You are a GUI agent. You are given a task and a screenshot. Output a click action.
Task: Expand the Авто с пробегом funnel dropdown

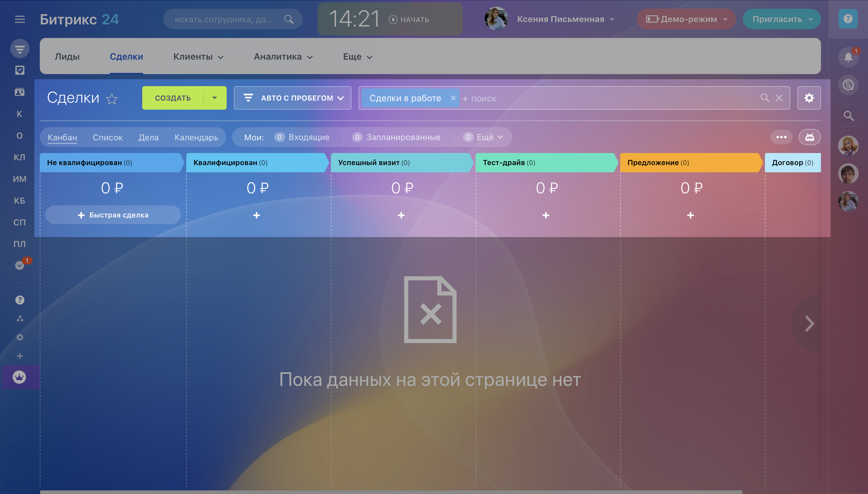(293, 98)
